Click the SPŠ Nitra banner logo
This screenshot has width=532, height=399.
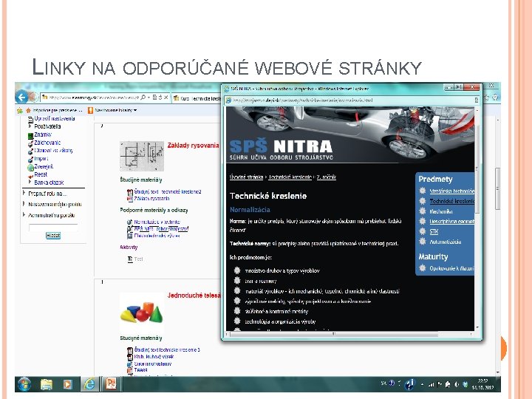click(x=281, y=149)
